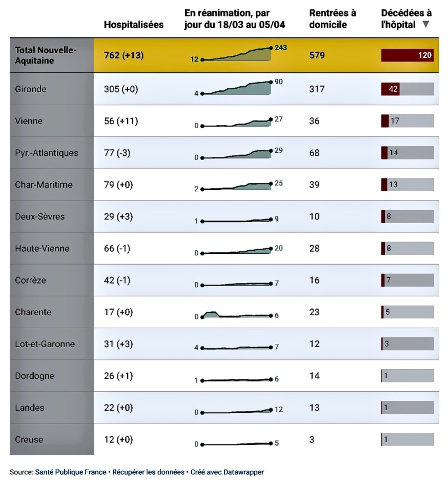Click the sort arrow beside Décédées à l'hôpital
This screenshot has width=448, height=483.
click(425, 25)
